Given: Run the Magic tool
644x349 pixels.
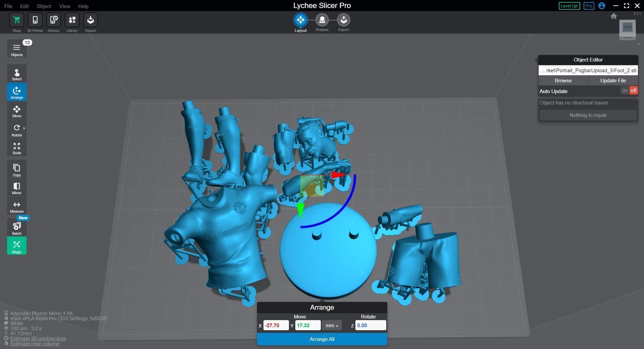Looking at the screenshot, I should pos(16,246).
